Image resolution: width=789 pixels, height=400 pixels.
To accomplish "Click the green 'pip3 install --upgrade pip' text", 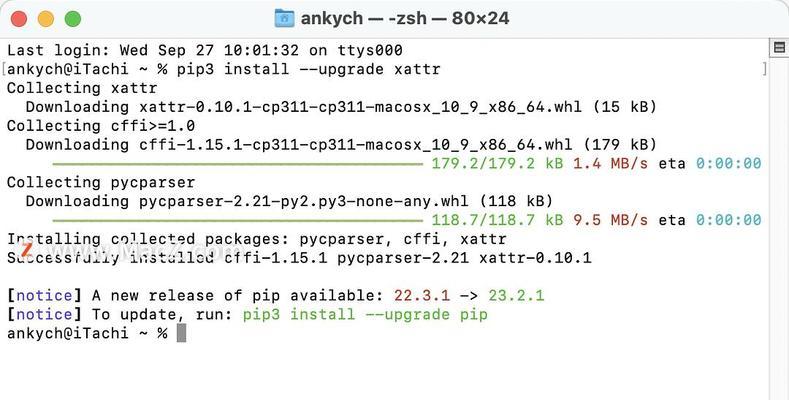I will (x=365, y=314).
